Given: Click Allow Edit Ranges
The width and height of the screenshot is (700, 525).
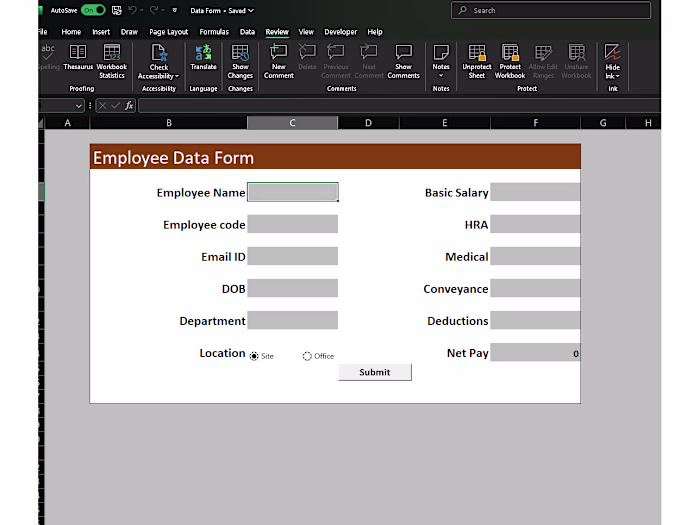Looking at the screenshot, I should (543, 62).
